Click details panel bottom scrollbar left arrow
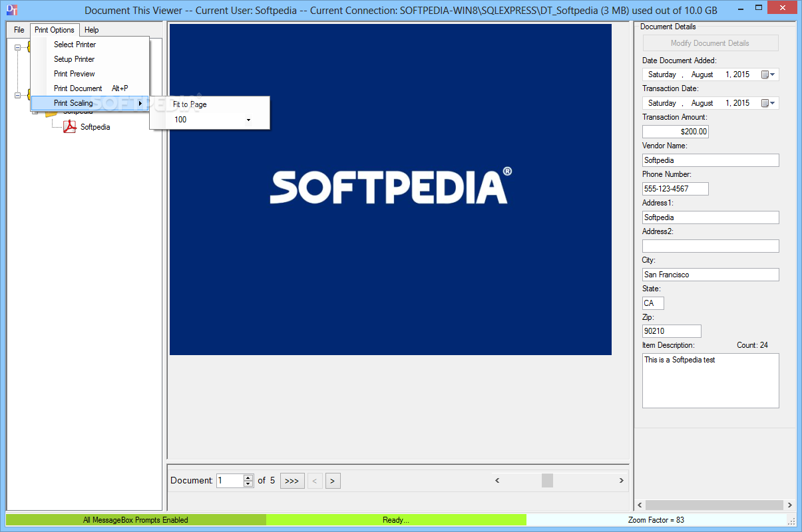Image resolution: width=802 pixels, height=532 pixels. (641, 505)
